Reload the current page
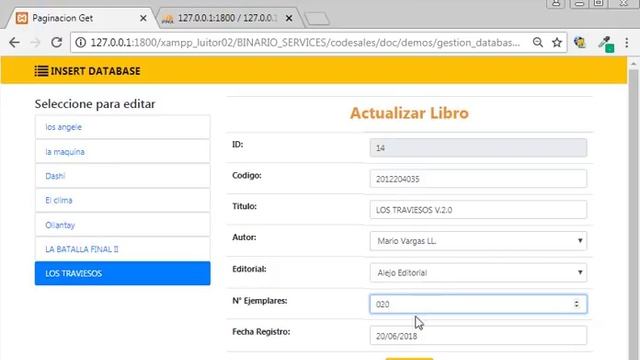Screen dimensions: 640x360 [57, 42]
